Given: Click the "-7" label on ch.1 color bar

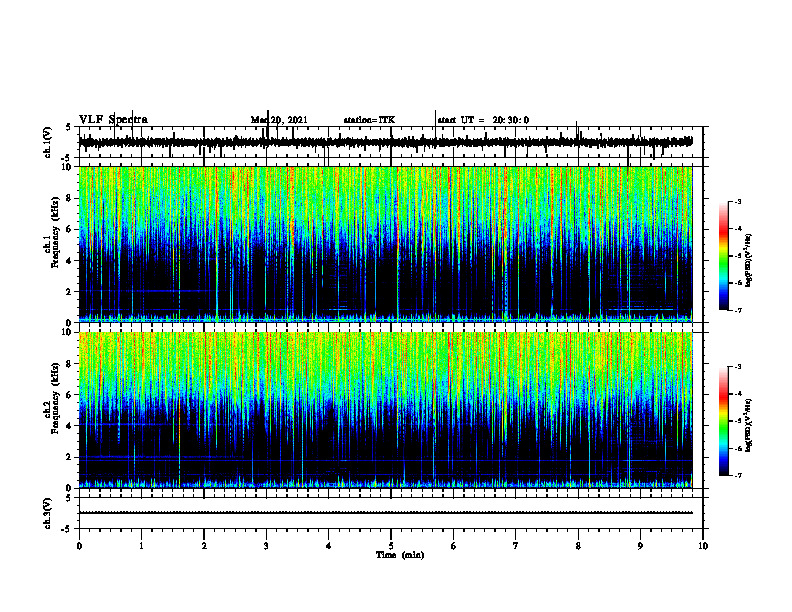Looking at the screenshot, I should point(737,310).
